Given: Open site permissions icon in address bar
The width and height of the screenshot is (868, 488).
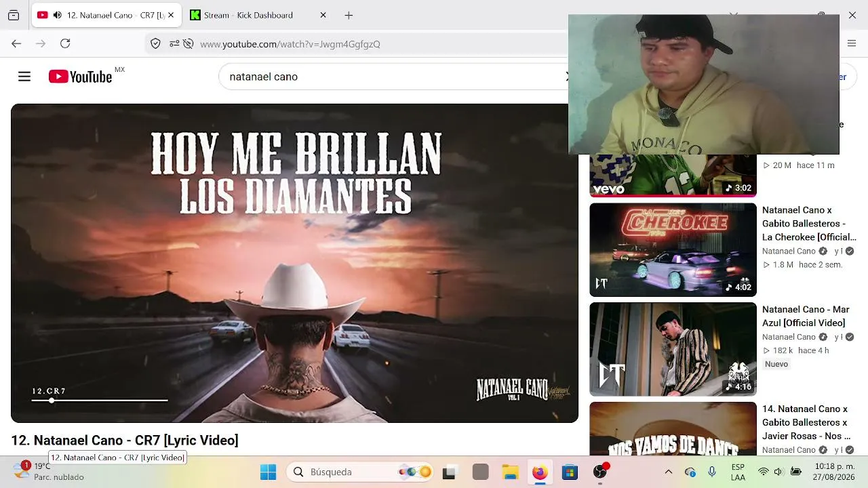Looking at the screenshot, I should [174, 44].
